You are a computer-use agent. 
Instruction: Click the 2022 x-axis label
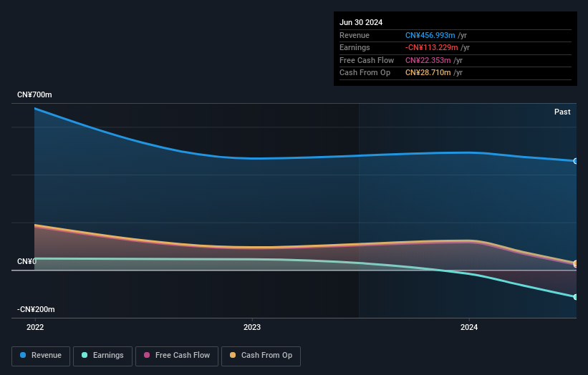[35, 327]
